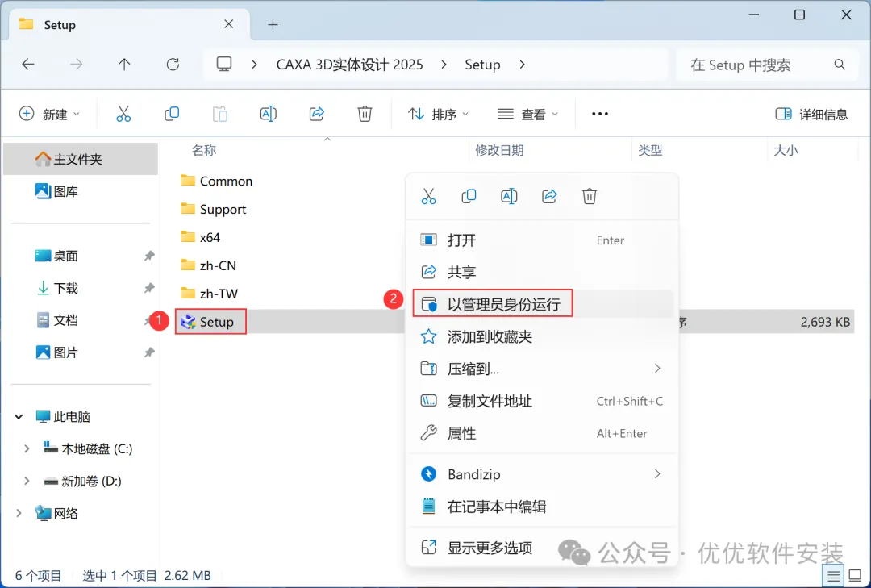The height and width of the screenshot is (588, 871).
Task: Expand the 网络 tree node
Action: [x=19, y=513]
